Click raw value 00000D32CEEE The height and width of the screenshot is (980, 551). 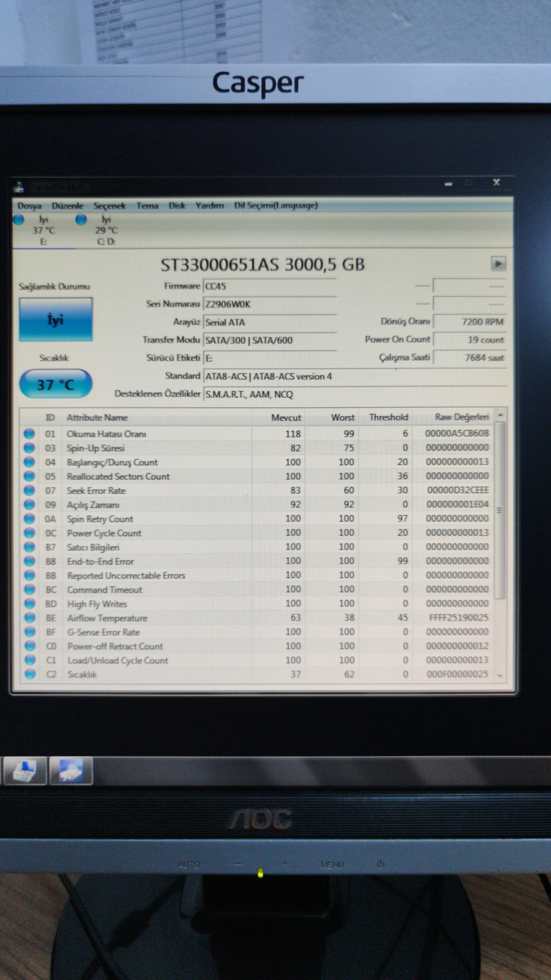pos(458,490)
